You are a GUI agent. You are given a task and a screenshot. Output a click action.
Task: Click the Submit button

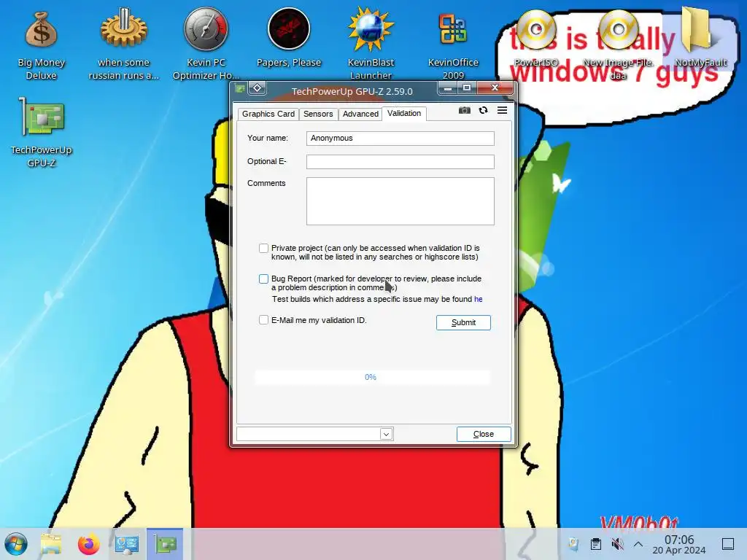coord(463,322)
